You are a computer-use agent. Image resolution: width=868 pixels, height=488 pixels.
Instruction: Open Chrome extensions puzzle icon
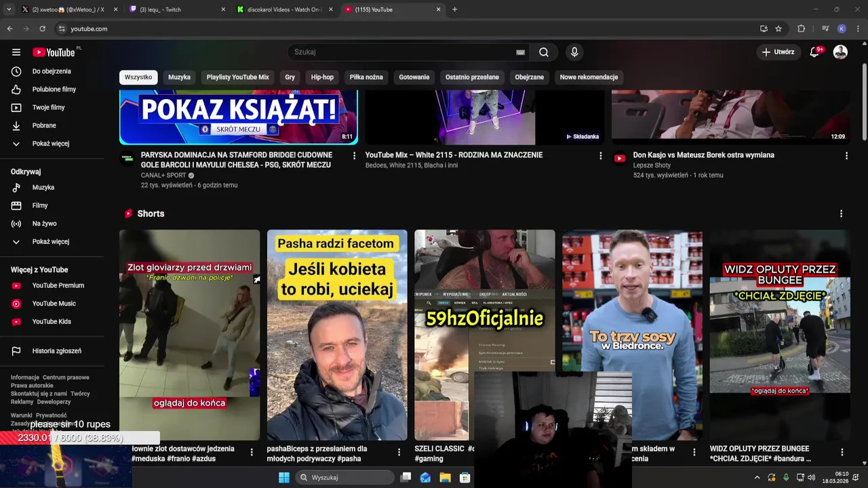(x=801, y=28)
